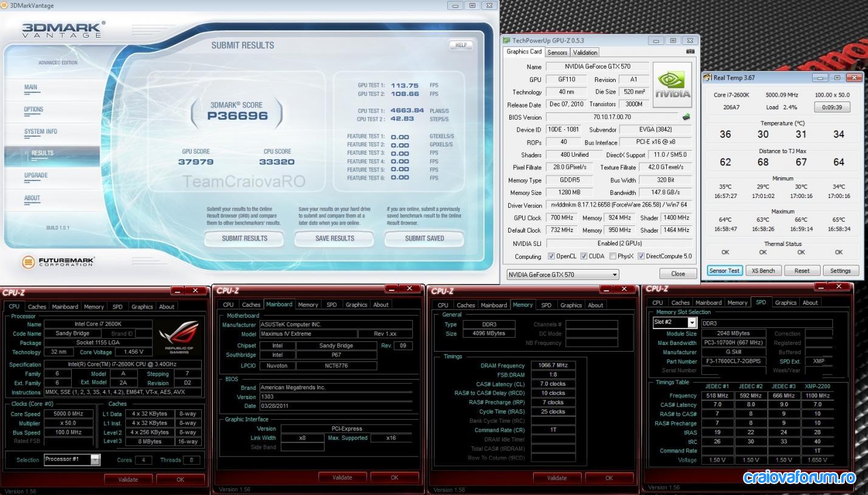Open Memory tab in the CPU-Z SPD window
868x495 pixels.
(x=737, y=302)
